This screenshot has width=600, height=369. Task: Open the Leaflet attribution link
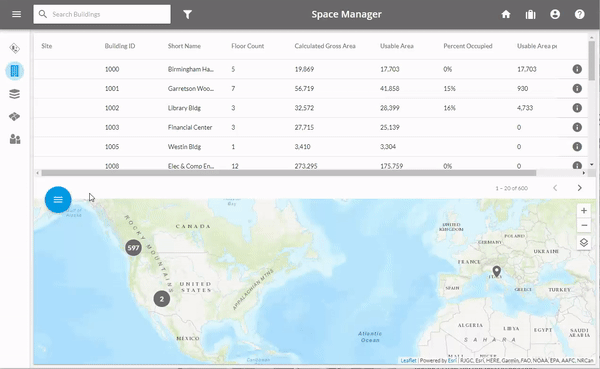(x=408, y=360)
